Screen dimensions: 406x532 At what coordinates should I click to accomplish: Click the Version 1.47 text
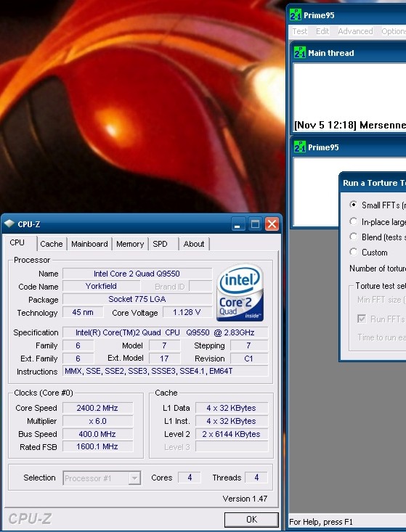[x=245, y=499]
